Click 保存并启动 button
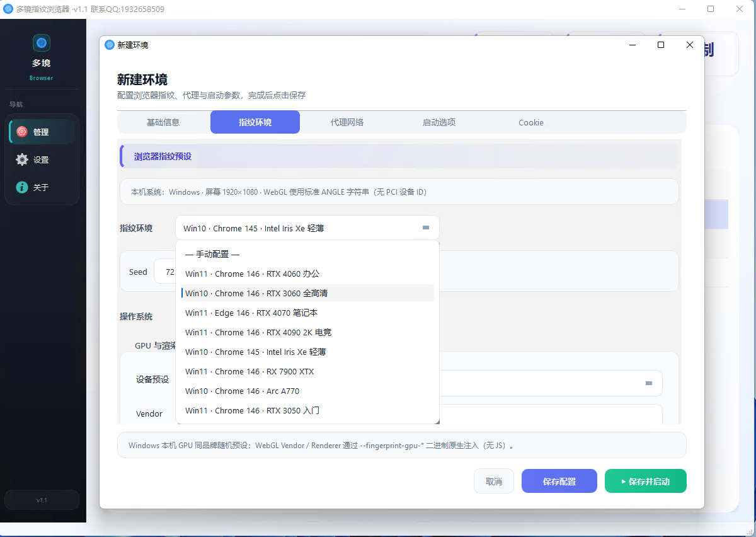 (x=646, y=481)
